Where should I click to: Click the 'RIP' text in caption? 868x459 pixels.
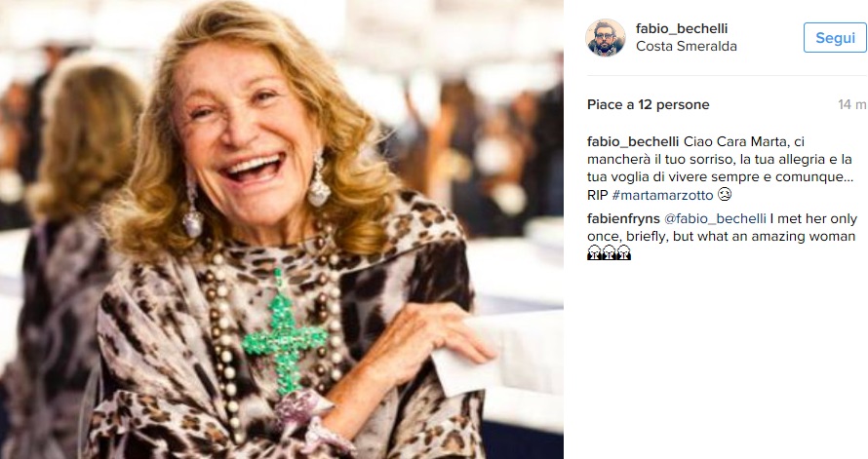point(599,194)
